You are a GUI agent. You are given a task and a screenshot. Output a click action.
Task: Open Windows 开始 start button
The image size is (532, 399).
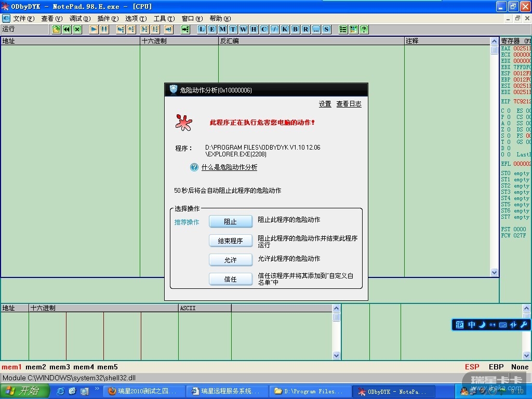pyautogui.click(x=24, y=391)
